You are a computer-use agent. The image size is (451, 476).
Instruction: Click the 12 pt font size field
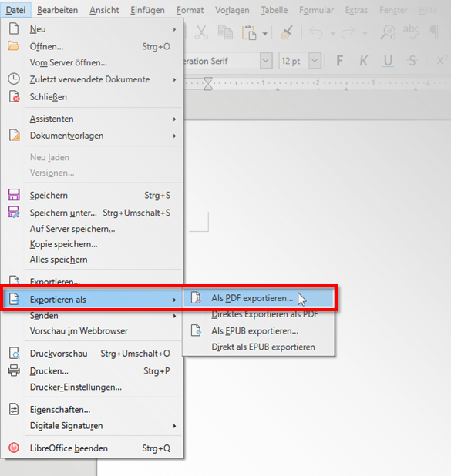pyautogui.click(x=294, y=61)
